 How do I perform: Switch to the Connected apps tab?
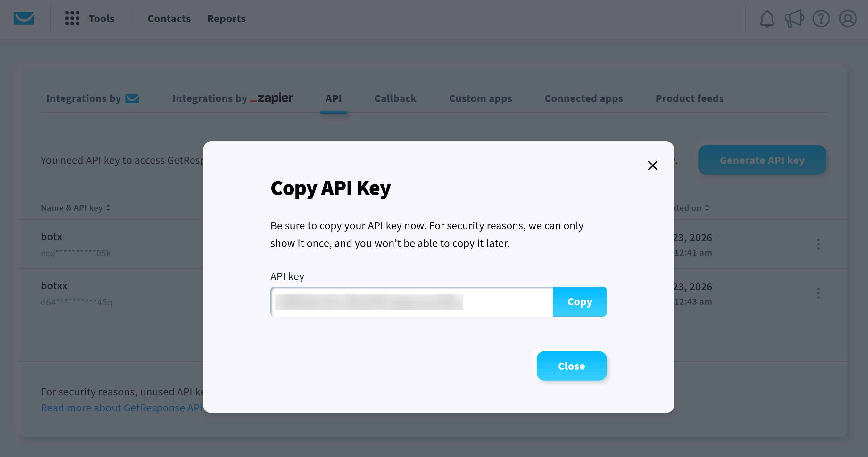click(x=583, y=98)
